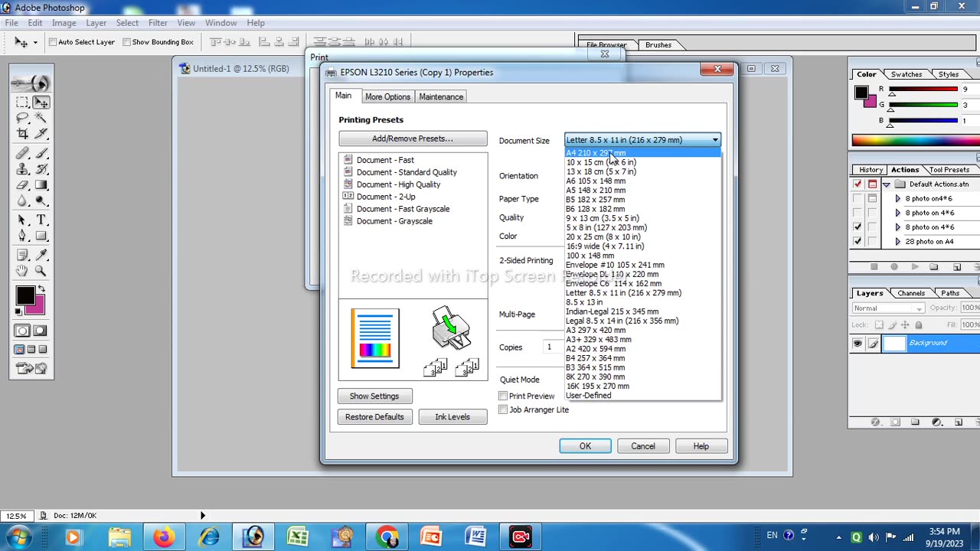This screenshot has height=551, width=980.
Task: Switch to the Channels tab
Action: (911, 293)
